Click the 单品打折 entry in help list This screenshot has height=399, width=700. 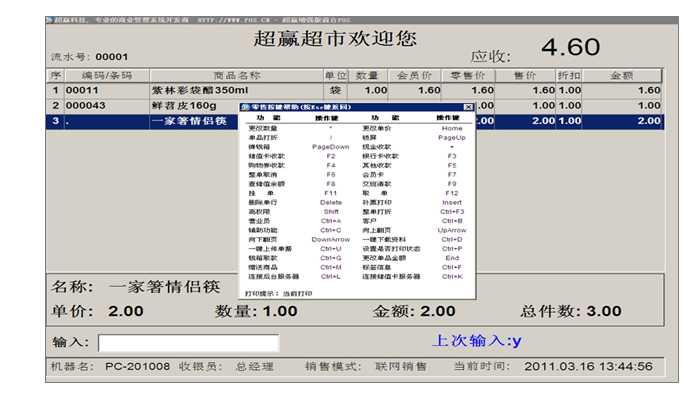[263, 138]
